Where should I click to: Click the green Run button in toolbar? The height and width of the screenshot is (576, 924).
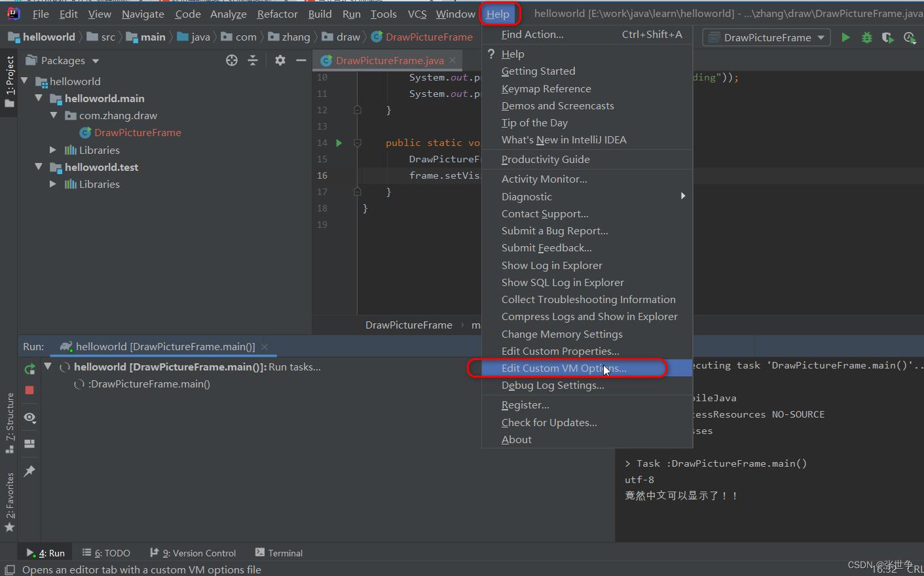[845, 37]
